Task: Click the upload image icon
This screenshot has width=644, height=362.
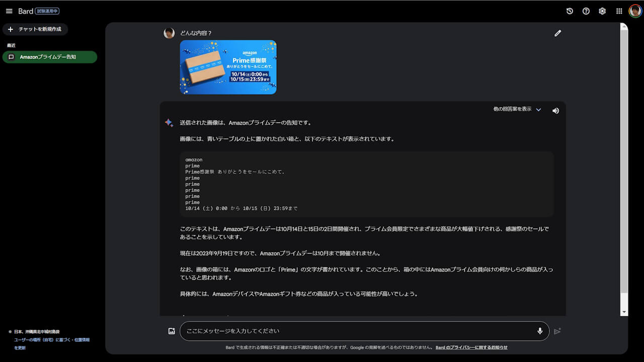Action: pyautogui.click(x=172, y=331)
